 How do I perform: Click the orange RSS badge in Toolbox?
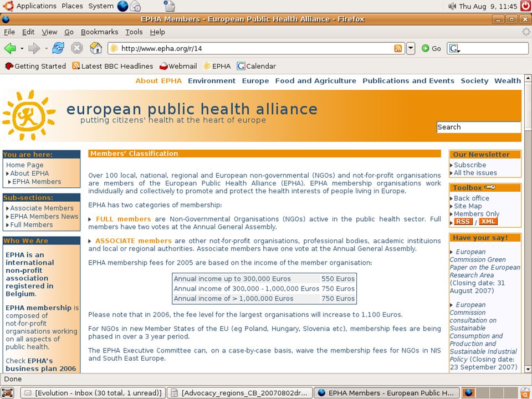point(463,222)
